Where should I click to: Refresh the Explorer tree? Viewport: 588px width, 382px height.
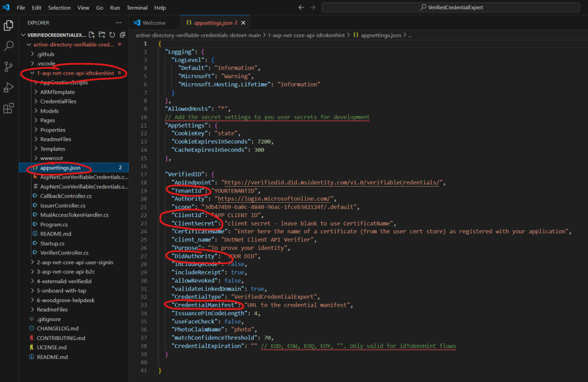point(112,35)
